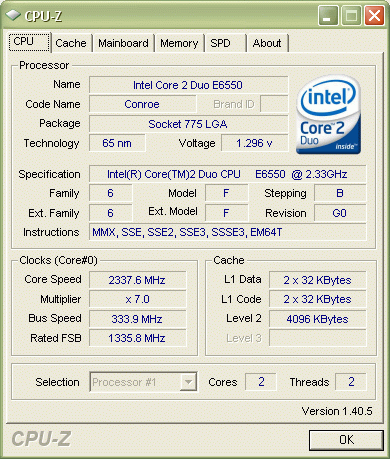Screen dimensions: 390x459
Task: Click the Specification field text
Action: (227, 174)
